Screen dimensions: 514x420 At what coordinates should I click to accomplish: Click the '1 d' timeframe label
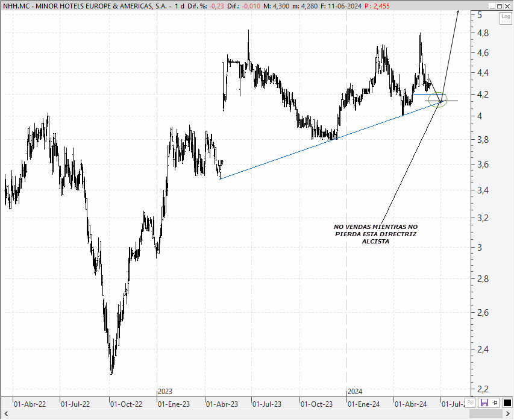pyautogui.click(x=180, y=6)
